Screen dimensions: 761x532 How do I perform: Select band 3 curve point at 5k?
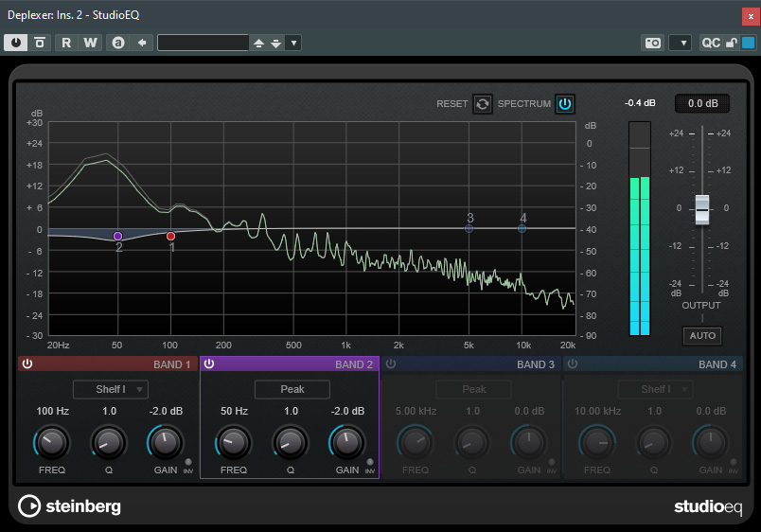469,229
